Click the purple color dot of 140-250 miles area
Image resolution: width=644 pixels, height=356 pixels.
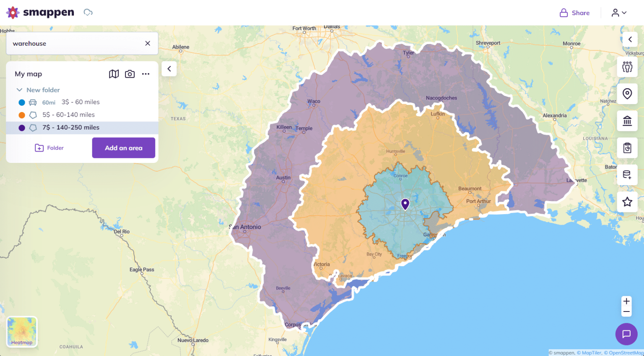[x=22, y=128]
